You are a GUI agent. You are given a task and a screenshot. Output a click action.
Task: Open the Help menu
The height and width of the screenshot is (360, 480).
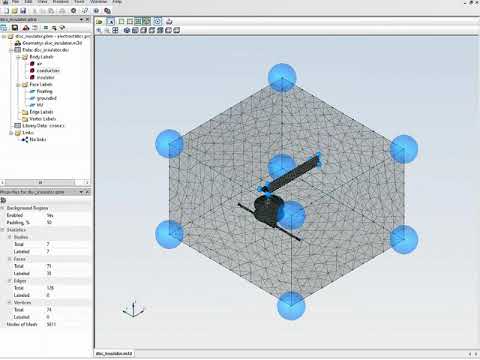[x=117, y=2]
